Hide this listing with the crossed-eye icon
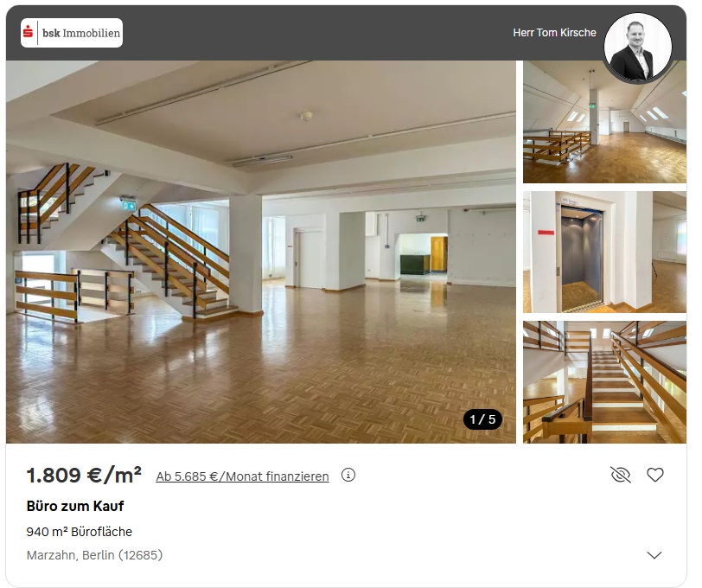The width and height of the screenshot is (702, 588). click(621, 475)
